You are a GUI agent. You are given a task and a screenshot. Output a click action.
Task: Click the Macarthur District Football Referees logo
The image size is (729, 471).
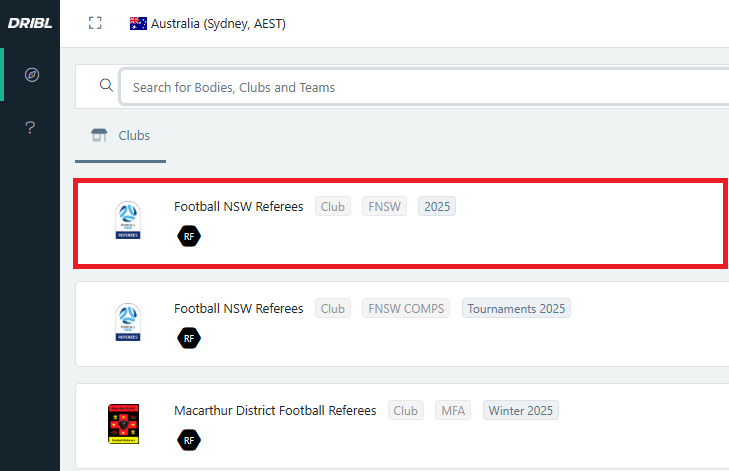[123, 424]
